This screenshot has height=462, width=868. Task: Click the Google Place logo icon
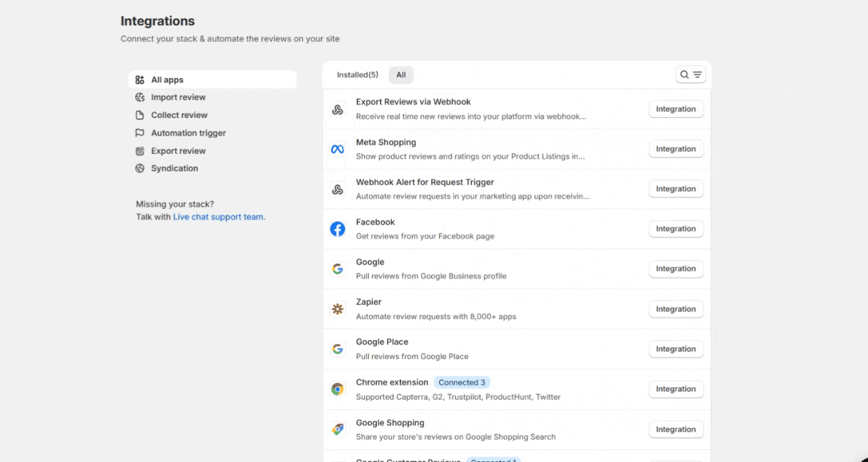pyautogui.click(x=337, y=349)
